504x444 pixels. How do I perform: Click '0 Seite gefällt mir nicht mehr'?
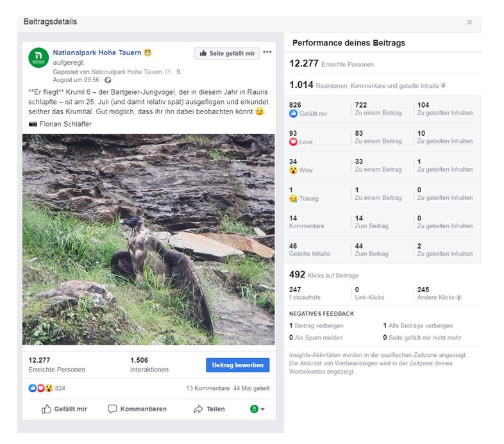(x=422, y=338)
